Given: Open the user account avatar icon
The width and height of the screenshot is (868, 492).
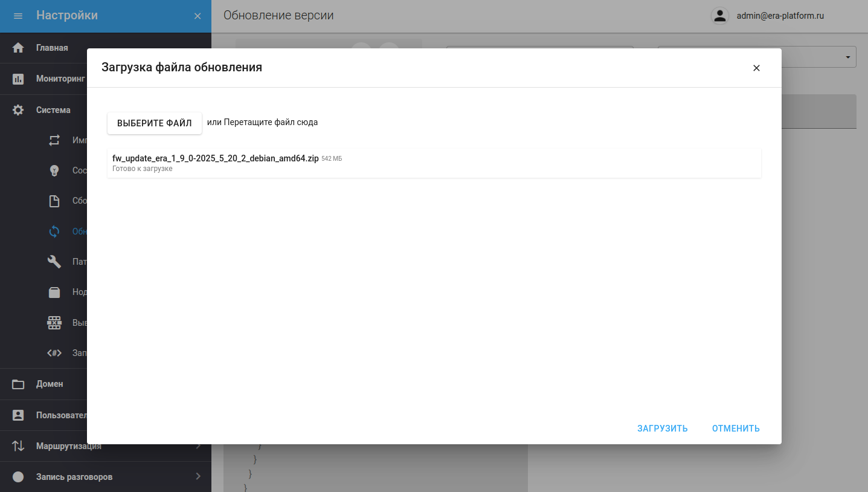Looking at the screenshot, I should point(719,16).
